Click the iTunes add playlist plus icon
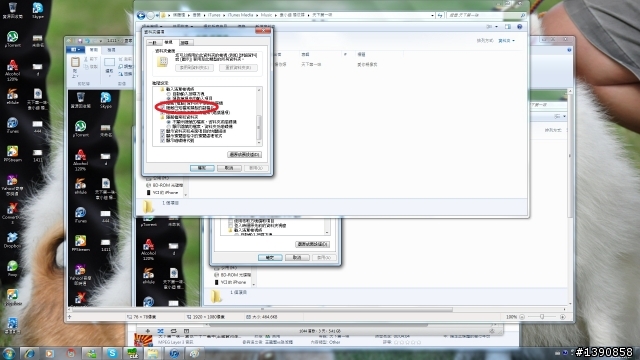Image resolution: width=640 pixels, height=360 pixels. (148, 331)
